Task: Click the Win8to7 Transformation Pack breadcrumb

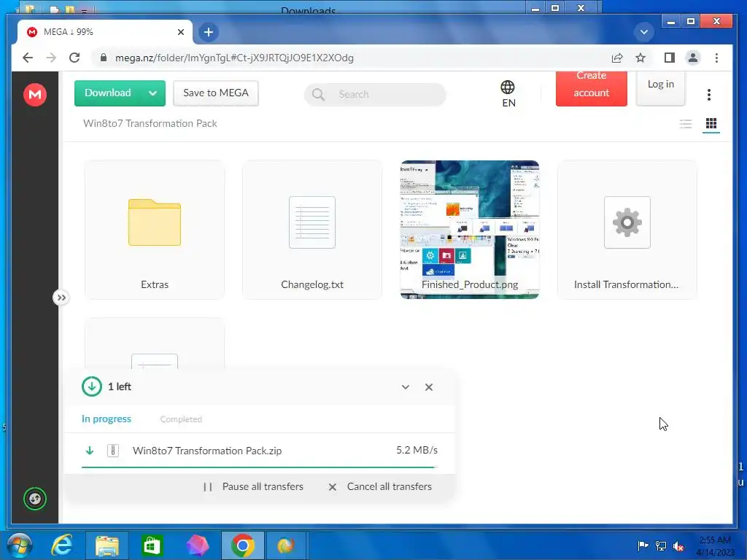Action: click(x=150, y=123)
